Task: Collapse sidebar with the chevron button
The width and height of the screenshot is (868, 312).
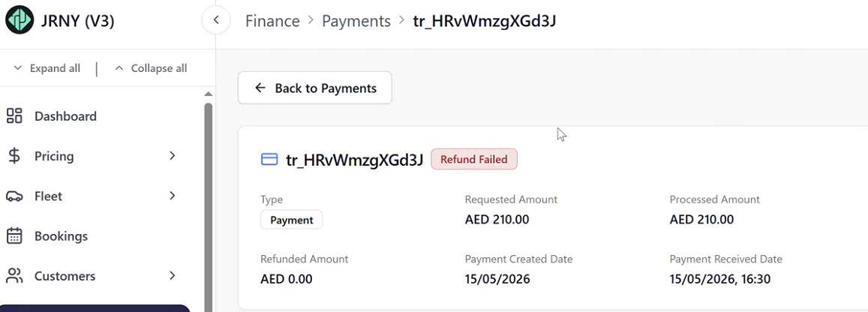Action: coord(216,20)
